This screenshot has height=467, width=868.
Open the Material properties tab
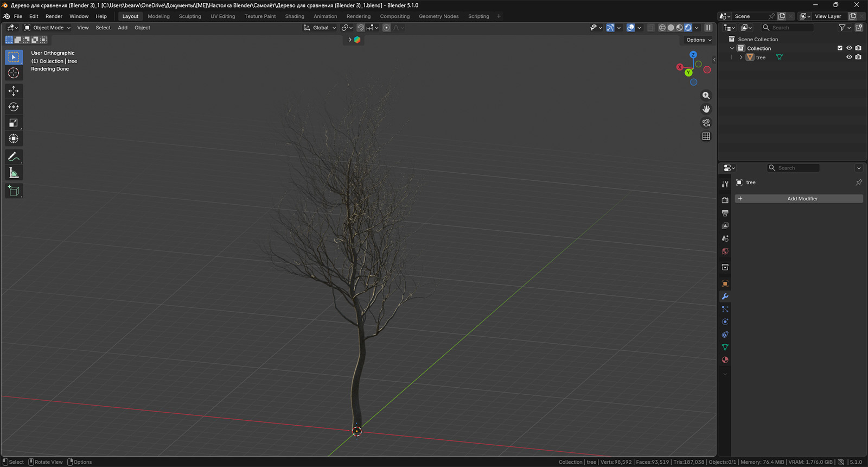click(x=725, y=360)
